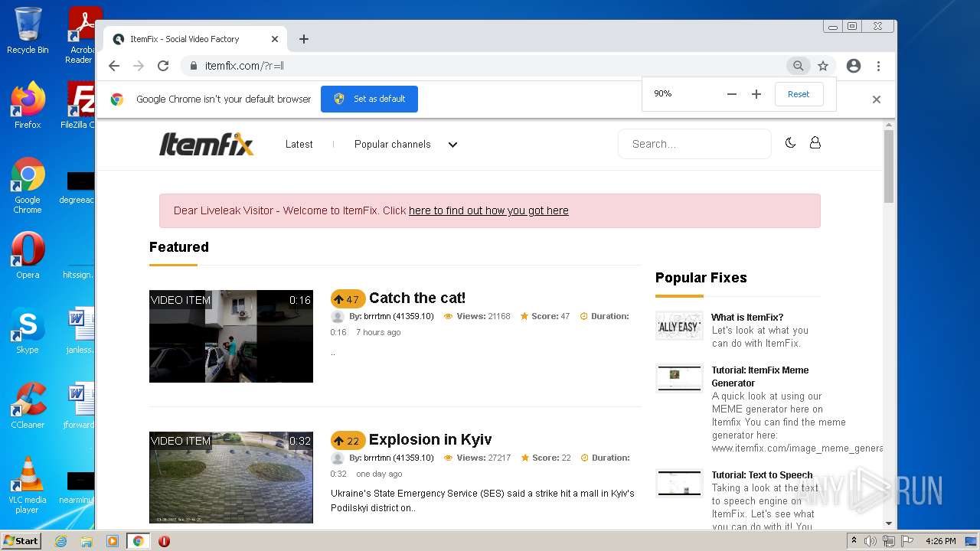Open the Windows Start menu
The height and width of the screenshot is (551, 980).
tap(21, 540)
